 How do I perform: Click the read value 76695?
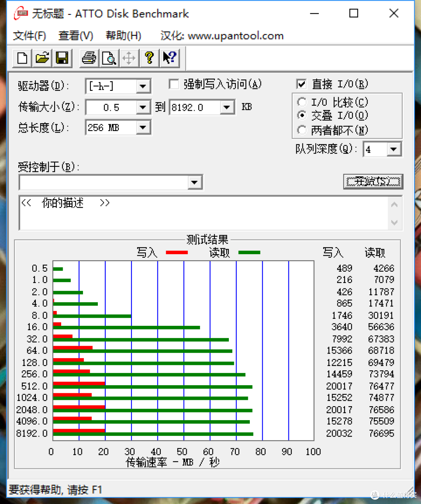tap(381, 433)
